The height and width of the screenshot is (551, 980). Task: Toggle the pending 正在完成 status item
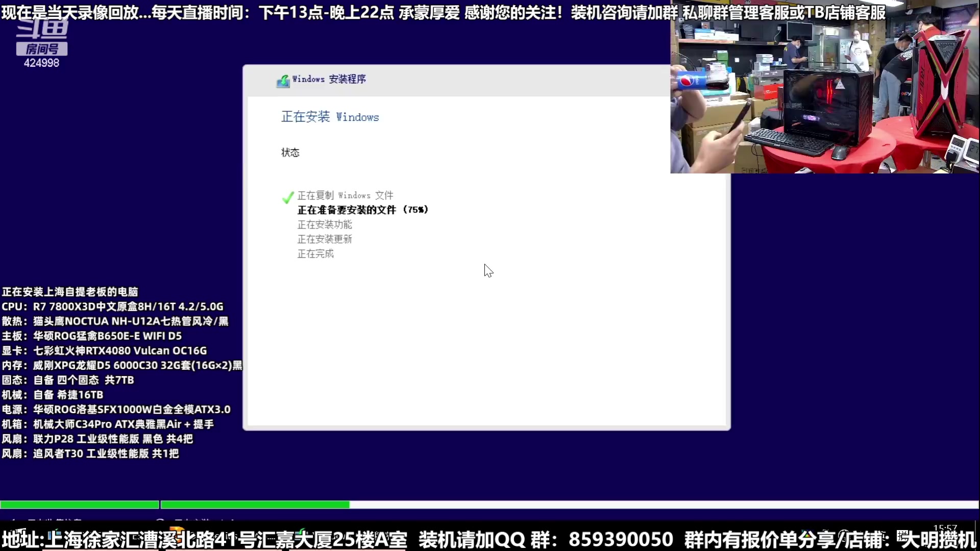tap(315, 254)
